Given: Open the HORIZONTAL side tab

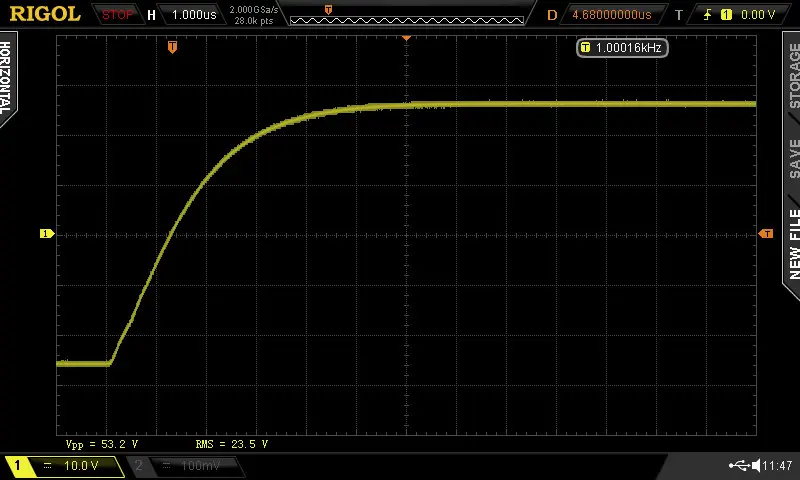Looking at the screenshot, I should (6, 78).
